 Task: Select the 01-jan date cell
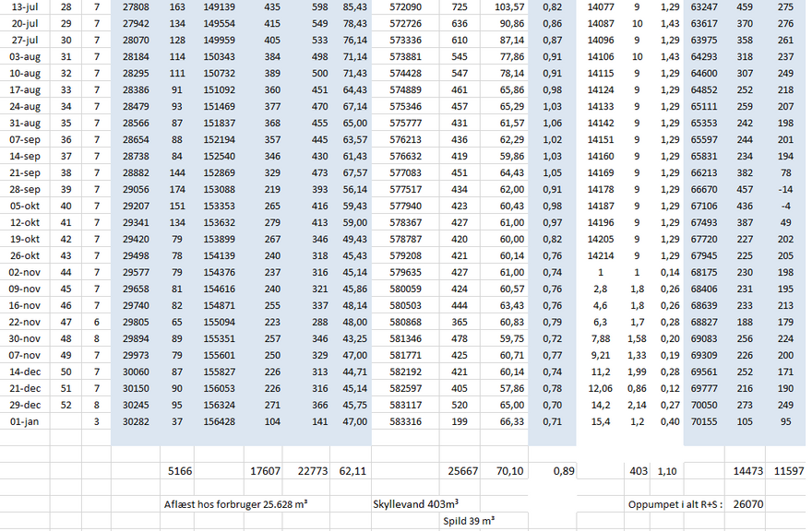click(x=24, y=421)
